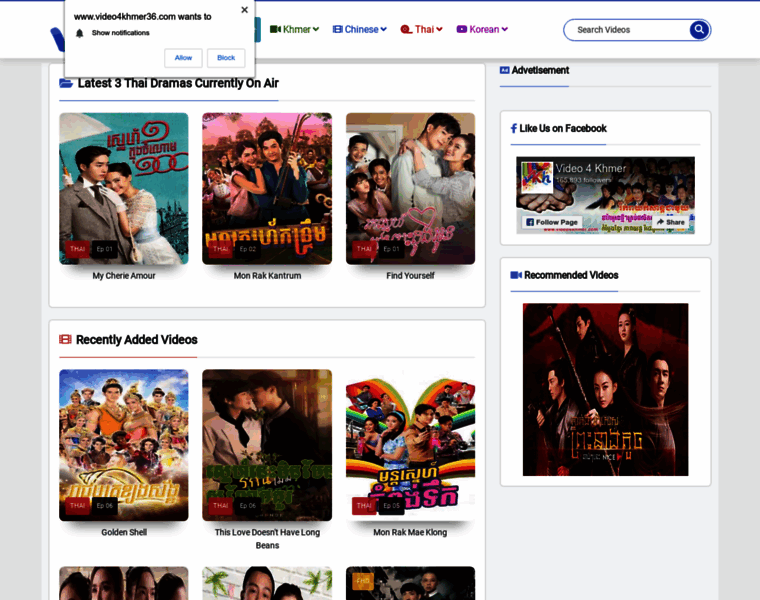Click This Love Doesn't Have Long Beans title
This screenshot has height=600, width=760.
(267, 538)
